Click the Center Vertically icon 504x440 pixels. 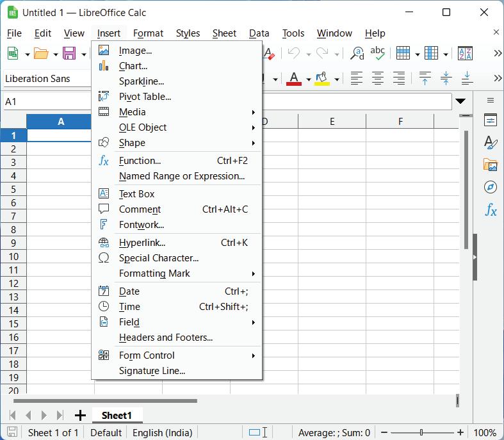446,78
